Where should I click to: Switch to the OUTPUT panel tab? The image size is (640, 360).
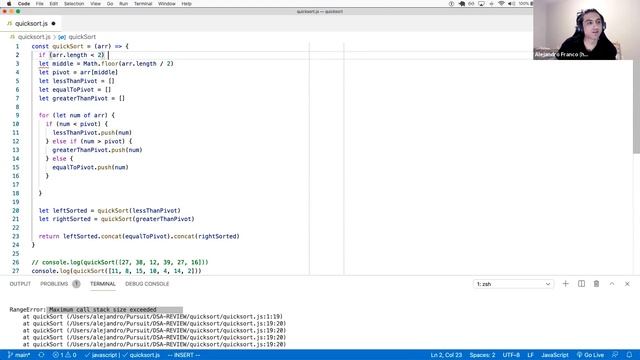[20, 284]
